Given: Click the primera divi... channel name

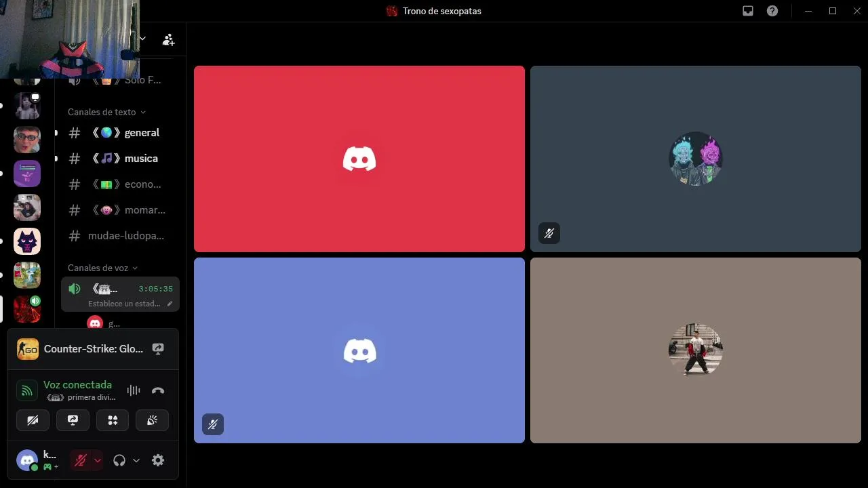Looking at the screenshot, I should [x=92, y=397].
